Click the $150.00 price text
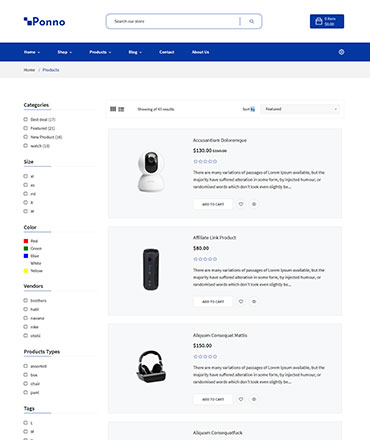 [x=202, y=346]
